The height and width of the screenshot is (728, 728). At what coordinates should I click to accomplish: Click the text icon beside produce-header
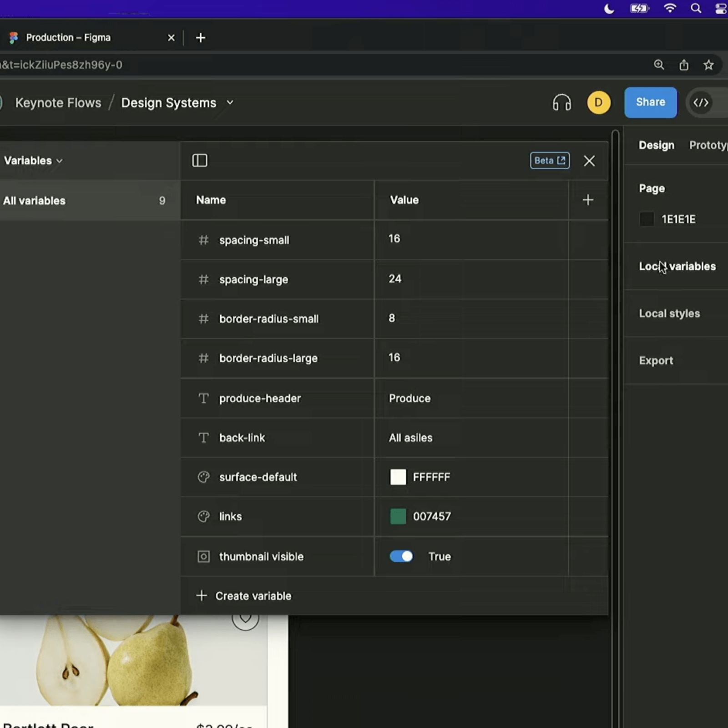pos(203,398)
